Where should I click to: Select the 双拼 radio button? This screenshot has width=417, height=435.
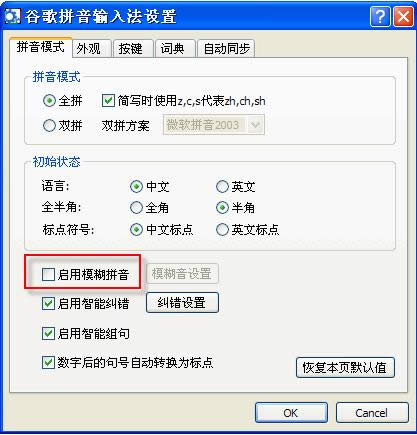pos(49,126)
